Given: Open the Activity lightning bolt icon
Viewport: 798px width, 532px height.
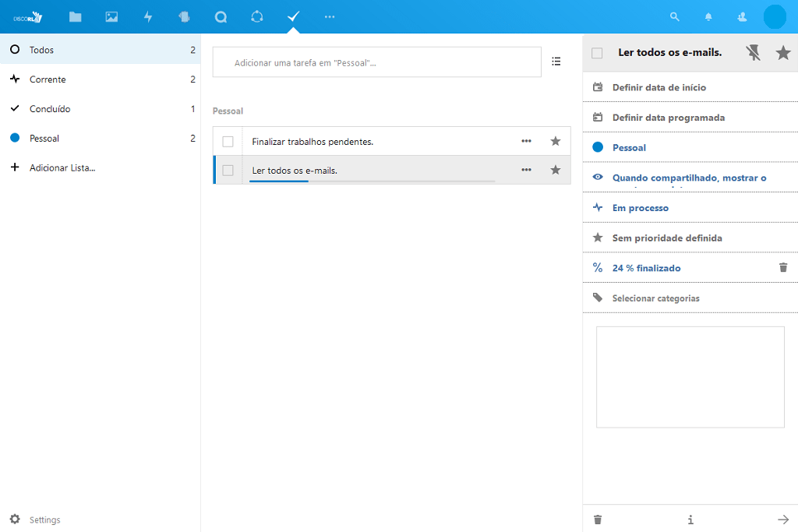Looking at the screenshot, I should (148, 16).
